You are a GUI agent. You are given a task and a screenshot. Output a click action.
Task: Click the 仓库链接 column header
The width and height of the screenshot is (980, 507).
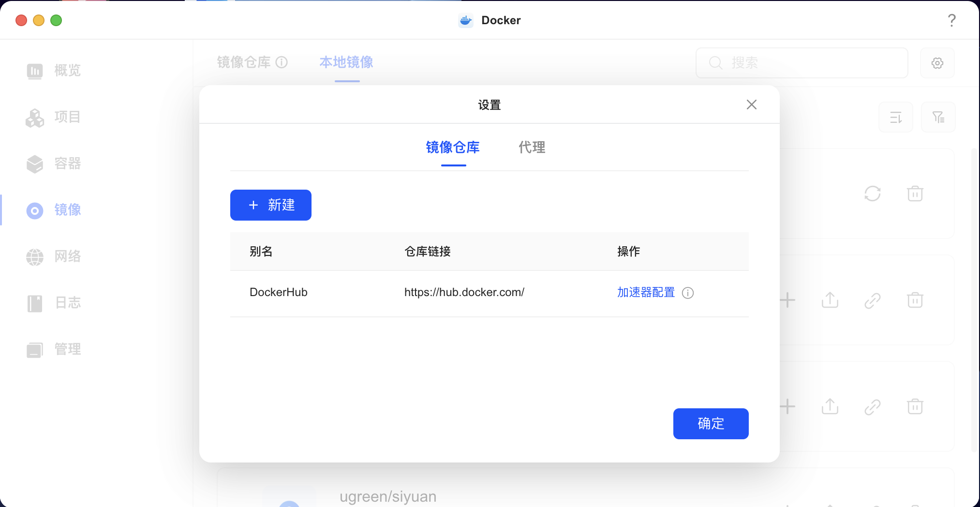point(428,252)
